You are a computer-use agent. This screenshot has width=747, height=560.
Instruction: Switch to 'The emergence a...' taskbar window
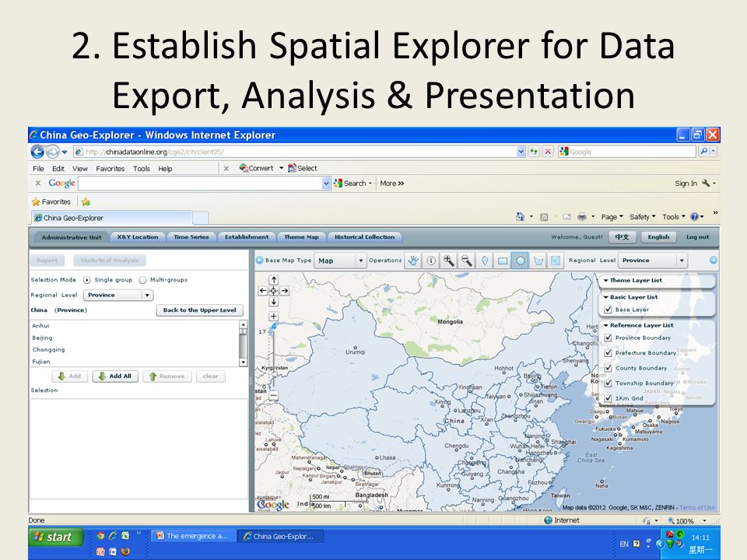click(193, 536)
